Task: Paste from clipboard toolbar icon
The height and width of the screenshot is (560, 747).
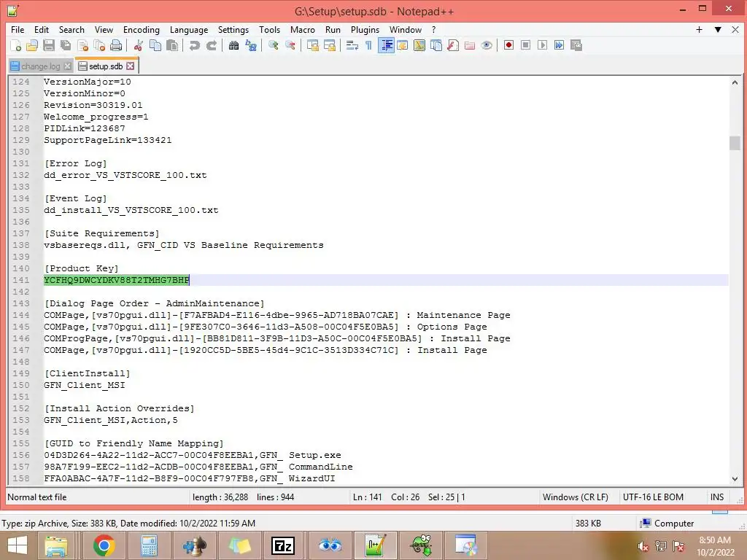Action: (172, 45)
